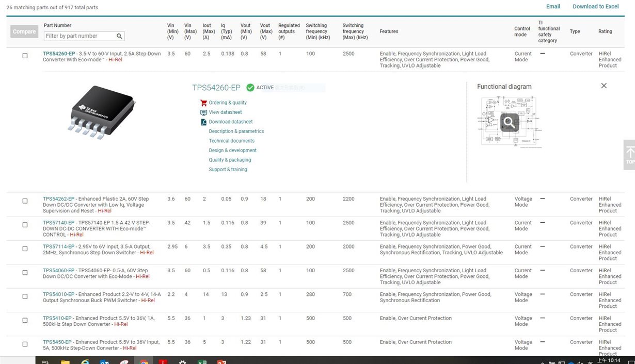Click the magnifier icon in the part filter
Viewport: 635px width, 364px height.
(119, 36)
